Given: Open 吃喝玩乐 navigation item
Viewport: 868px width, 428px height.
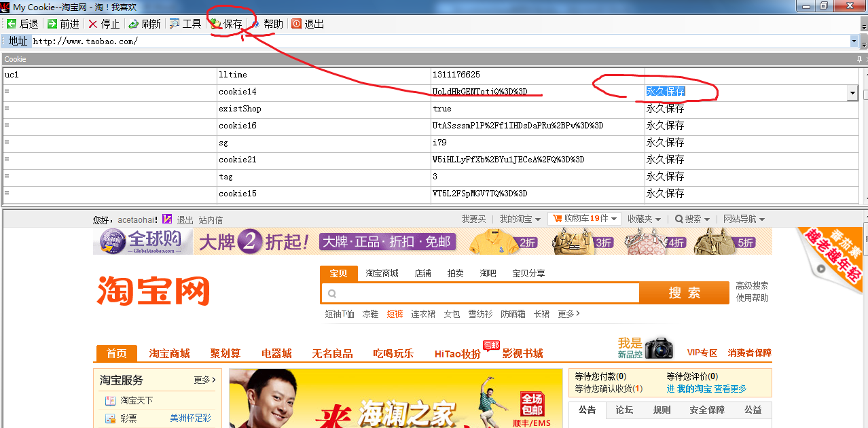Looking at the screenshot, I should 393,354.
